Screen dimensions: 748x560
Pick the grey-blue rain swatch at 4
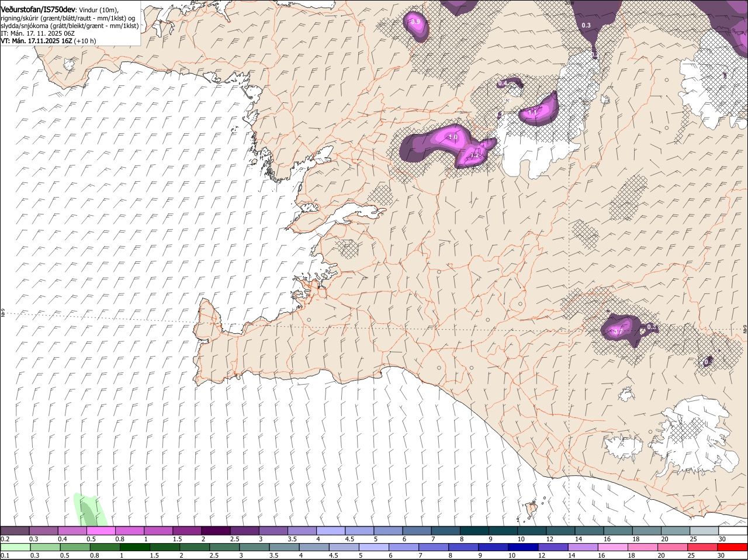coord(315,547)
